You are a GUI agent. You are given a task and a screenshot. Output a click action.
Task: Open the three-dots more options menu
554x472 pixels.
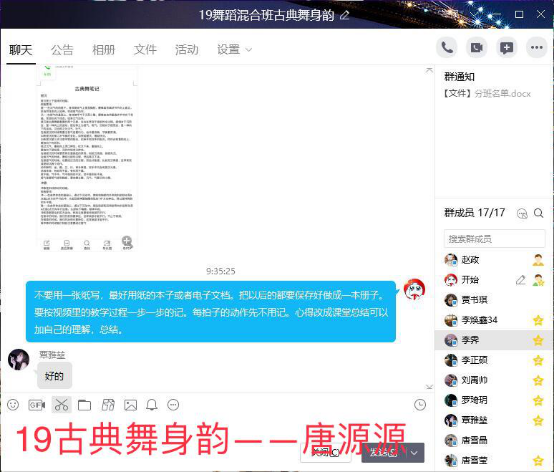tap(537, 48)
